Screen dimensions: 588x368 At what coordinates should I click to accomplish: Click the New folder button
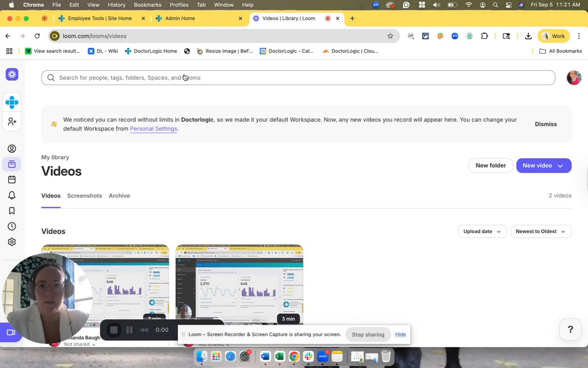(491, 166)
